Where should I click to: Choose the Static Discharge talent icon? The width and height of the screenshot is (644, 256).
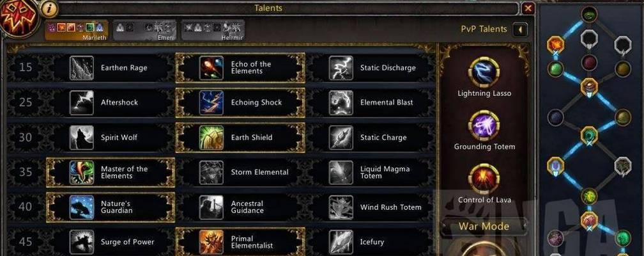pos(341,68)
